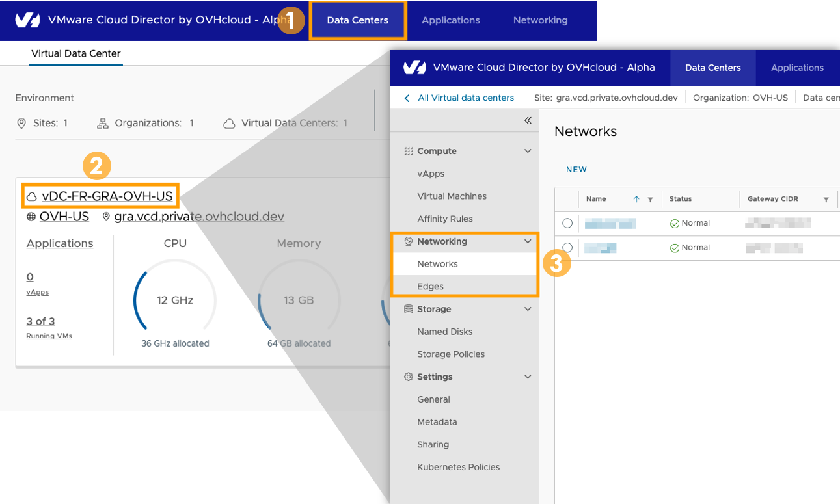Click the NEW network button
The image size is (840, 504).
(576, 170)
